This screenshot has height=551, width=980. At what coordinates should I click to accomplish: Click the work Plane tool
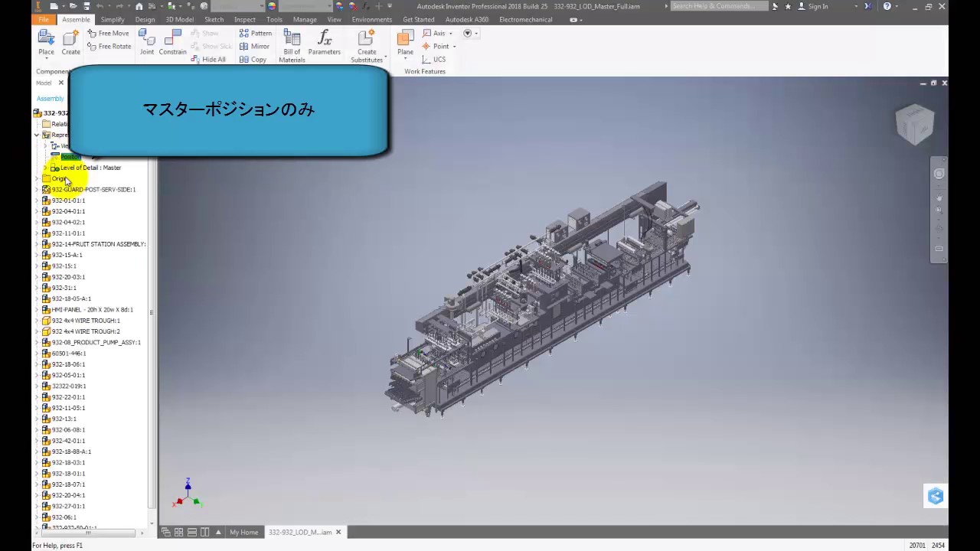[x=405, y=41]
